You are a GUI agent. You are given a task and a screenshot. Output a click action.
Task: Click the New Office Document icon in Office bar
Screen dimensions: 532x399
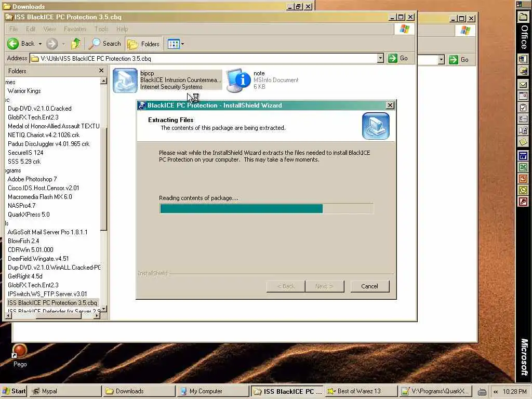[x=523, y=59]
